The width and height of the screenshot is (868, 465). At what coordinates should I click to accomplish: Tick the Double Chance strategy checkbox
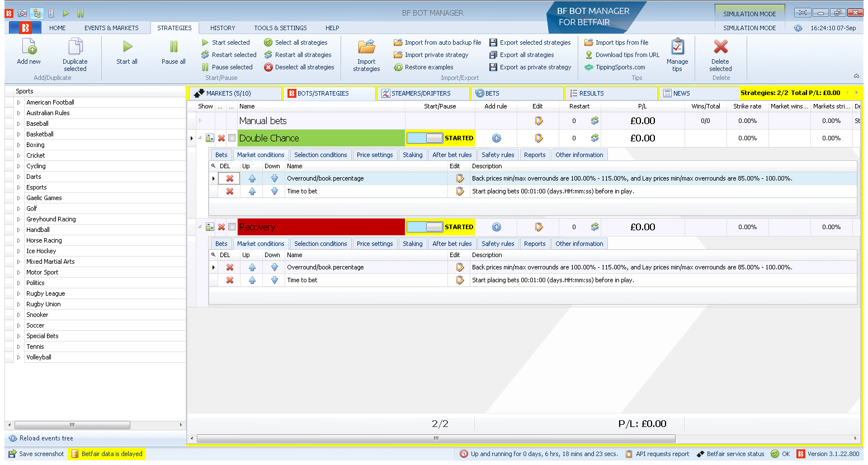[232, 138]
